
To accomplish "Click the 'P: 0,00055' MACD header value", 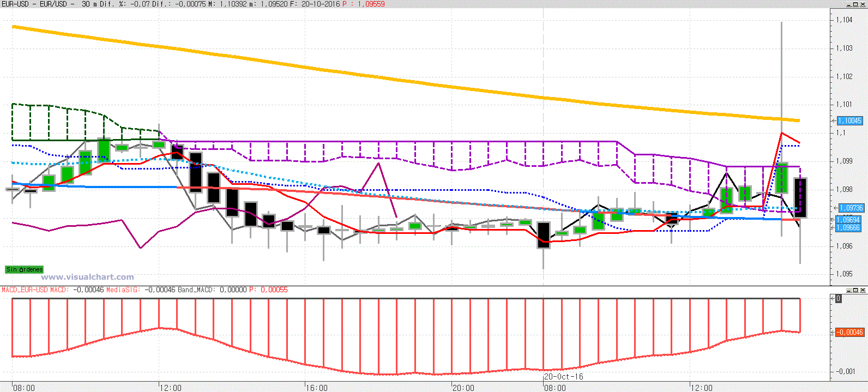I will [268, 290].
